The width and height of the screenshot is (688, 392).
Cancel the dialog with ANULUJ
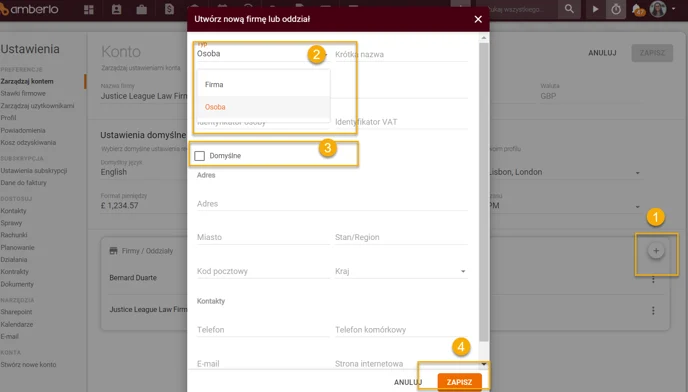click(x=408, y=382)
